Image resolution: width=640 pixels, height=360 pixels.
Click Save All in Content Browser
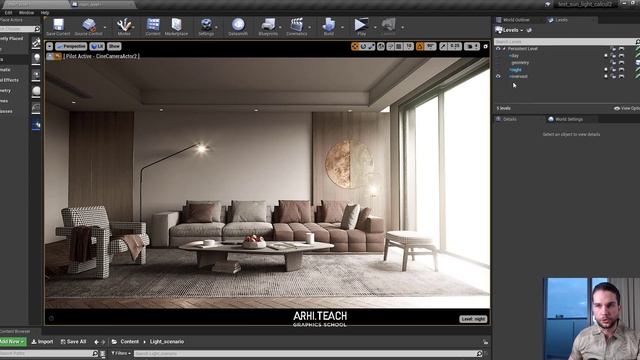pos(73,342)
